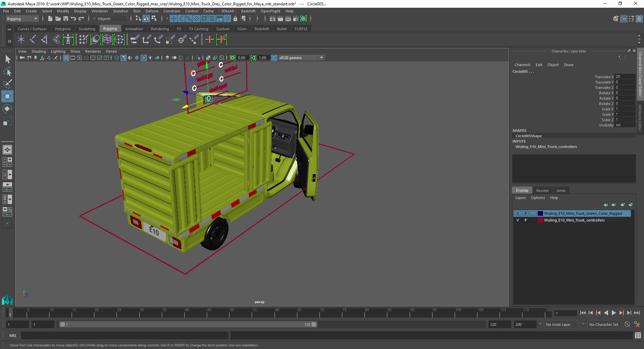Move the selected layer up in the list

606,205
